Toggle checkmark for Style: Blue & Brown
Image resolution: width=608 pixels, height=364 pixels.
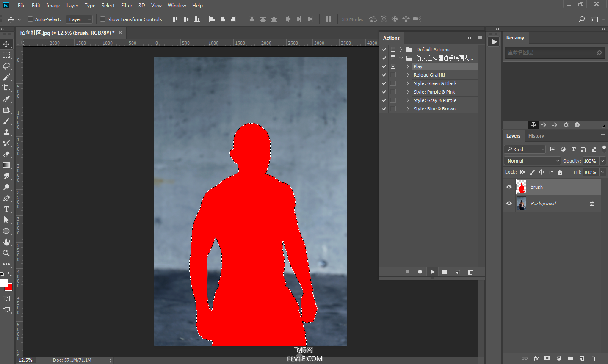point(384,109)
